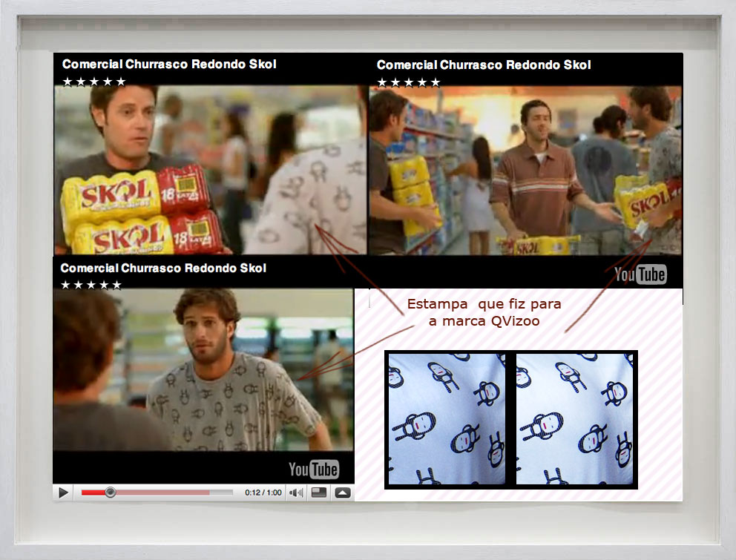
Task: Click the star rating of the top-right video
Action: [408, 82]
